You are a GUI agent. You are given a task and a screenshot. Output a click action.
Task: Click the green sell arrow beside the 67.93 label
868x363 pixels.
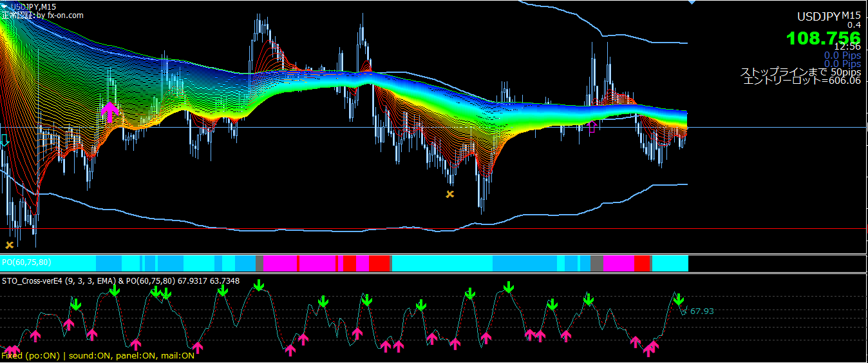678,299
